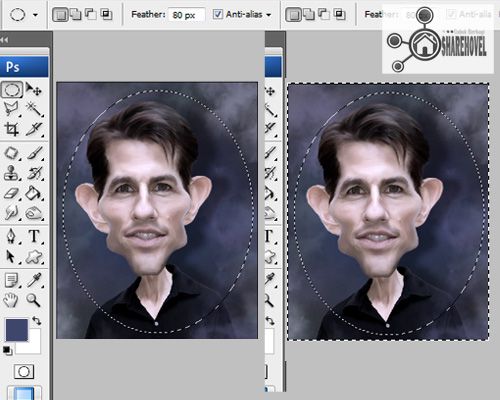Choose Subtract from selection in right options bar
Viewport: 500px width, 400px height.
pos(324,14)
